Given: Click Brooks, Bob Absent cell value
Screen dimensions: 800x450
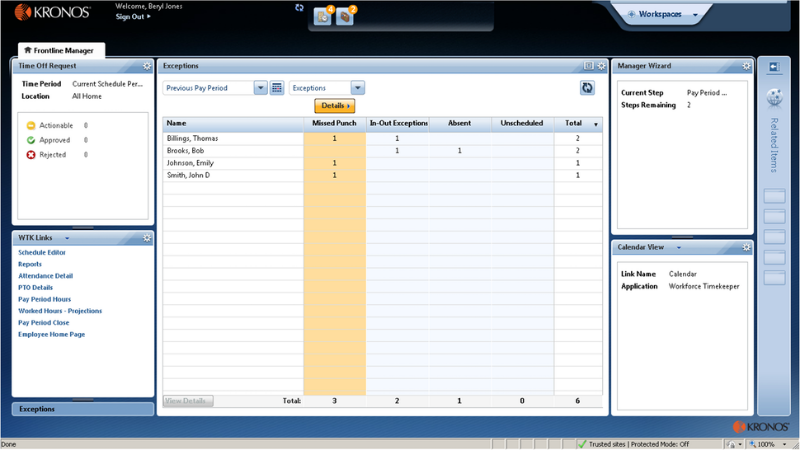Looking at the screenshot, I should (x=460, y=151).
